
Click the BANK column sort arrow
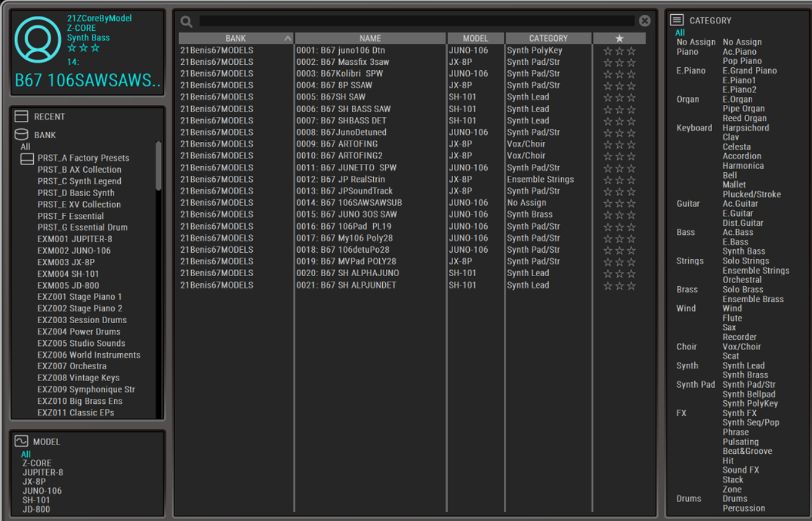287,38
